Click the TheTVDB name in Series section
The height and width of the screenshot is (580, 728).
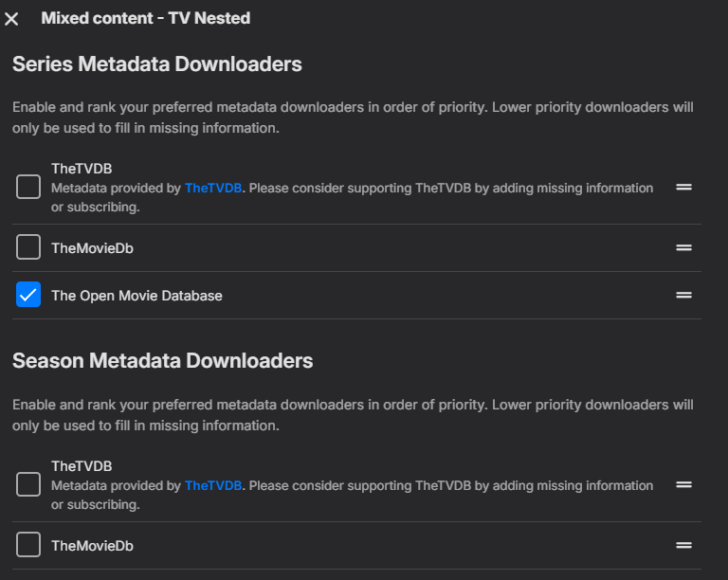coord(82,169)
